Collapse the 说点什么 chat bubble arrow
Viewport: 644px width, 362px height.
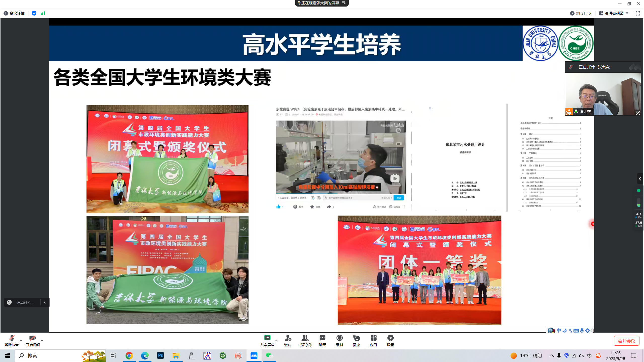click(45, 302)
